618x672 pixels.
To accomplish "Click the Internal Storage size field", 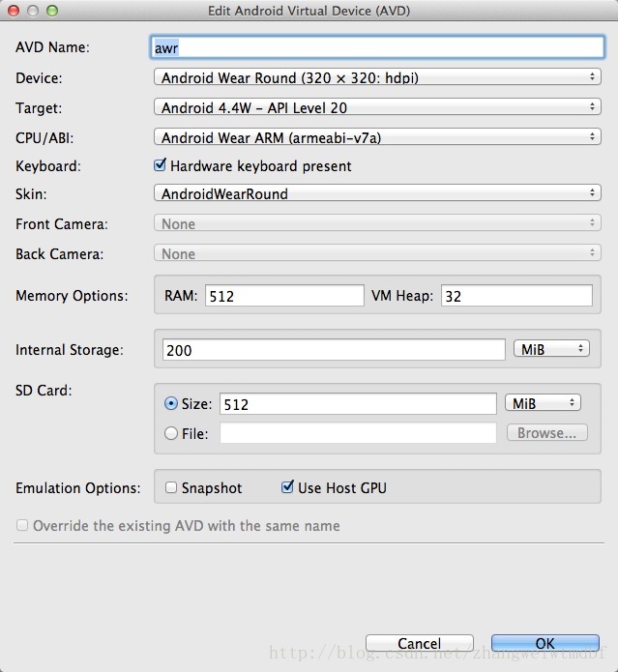I will [334, 350].
